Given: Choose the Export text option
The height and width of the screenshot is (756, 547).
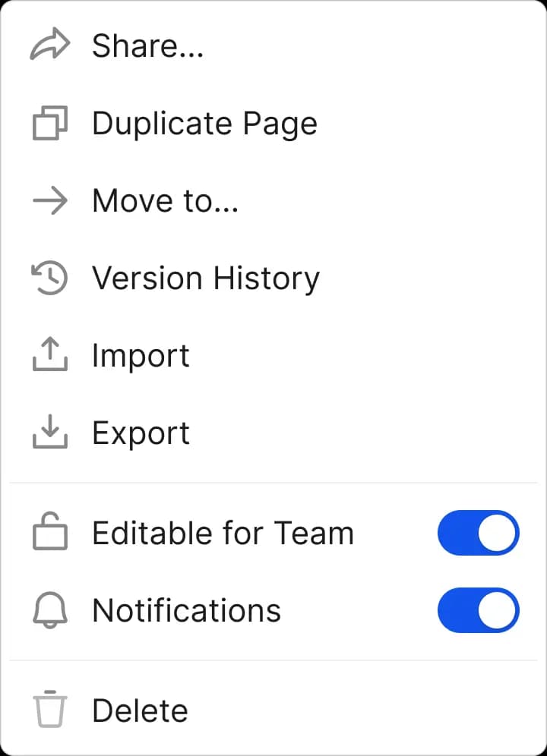Looking at the screenshot, I should pos(141,433).
